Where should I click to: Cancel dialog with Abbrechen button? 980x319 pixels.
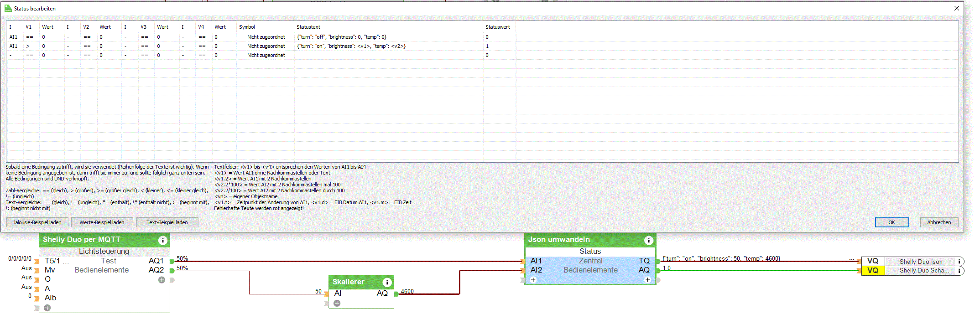pos(939,222)
